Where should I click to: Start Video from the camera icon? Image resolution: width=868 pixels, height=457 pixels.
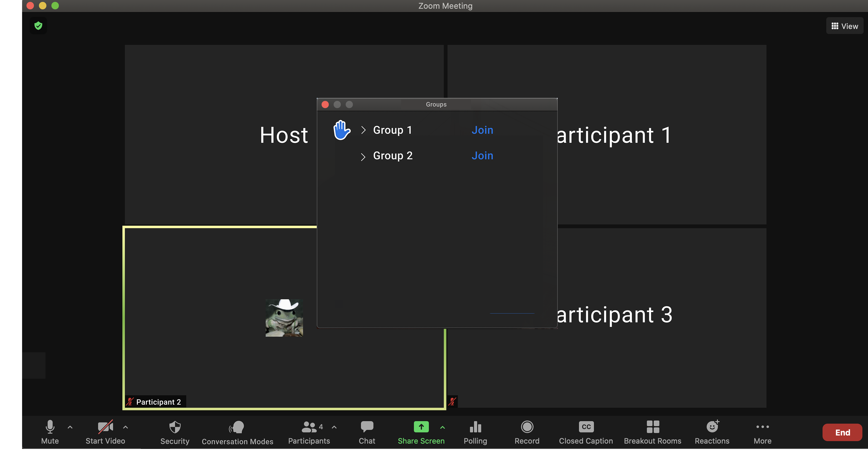point(105,432)
